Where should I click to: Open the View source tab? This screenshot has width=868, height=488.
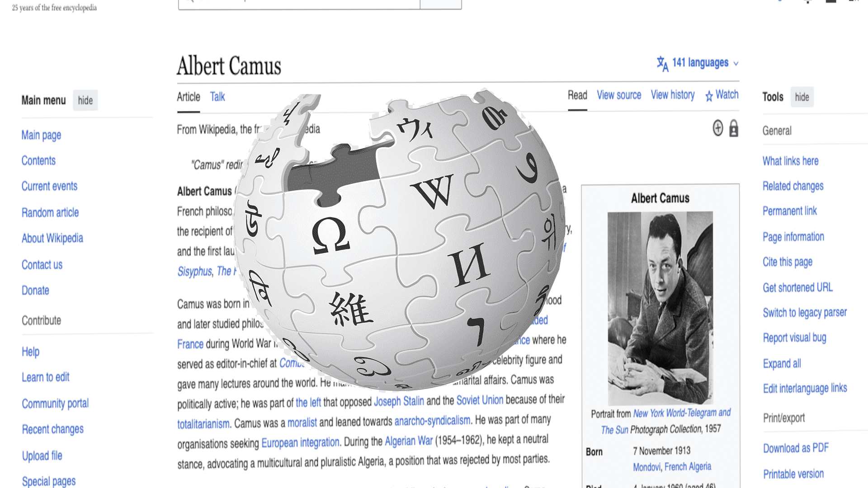pos(619,95)
